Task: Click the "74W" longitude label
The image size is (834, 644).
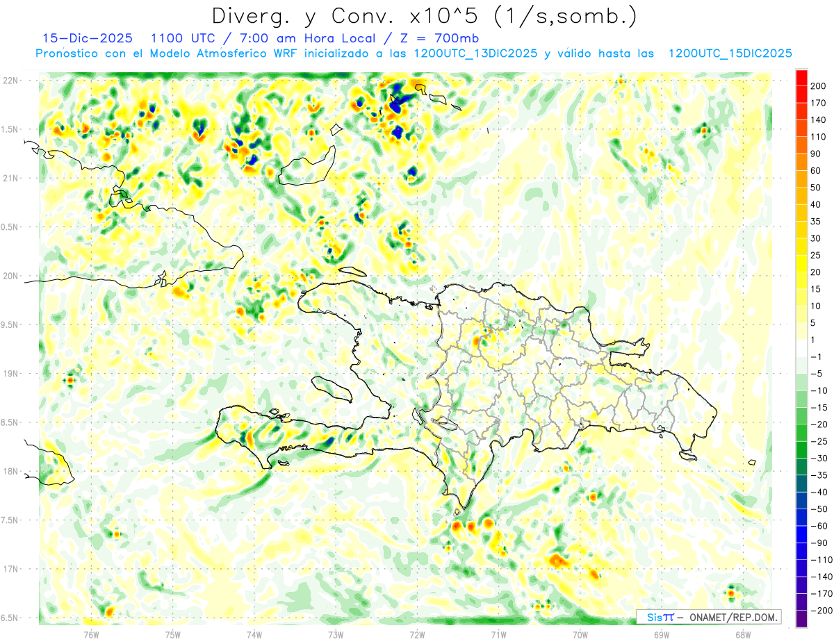Action: click(254, 634)
